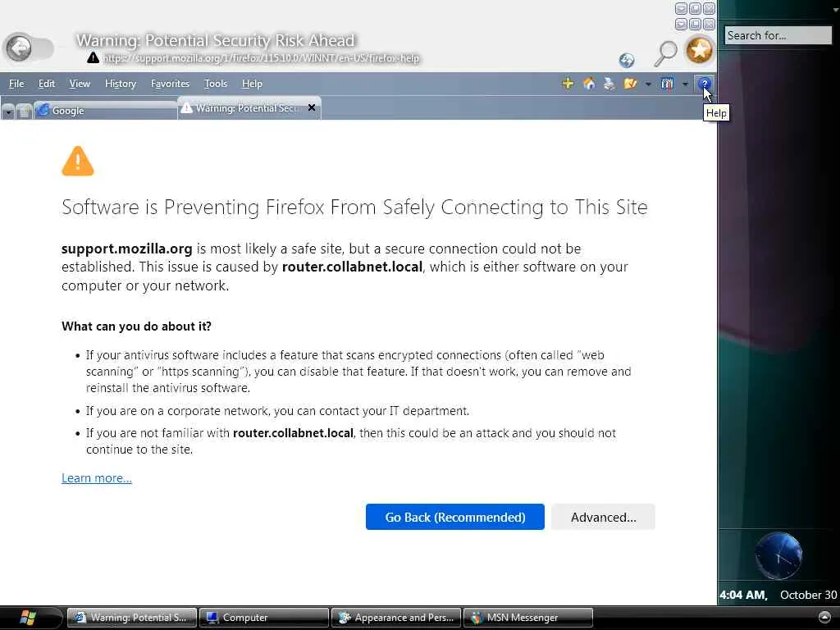This screenshot has width=840, height=630.
Task: Click the sidebar Search for... box
Action: pos(778,35)
